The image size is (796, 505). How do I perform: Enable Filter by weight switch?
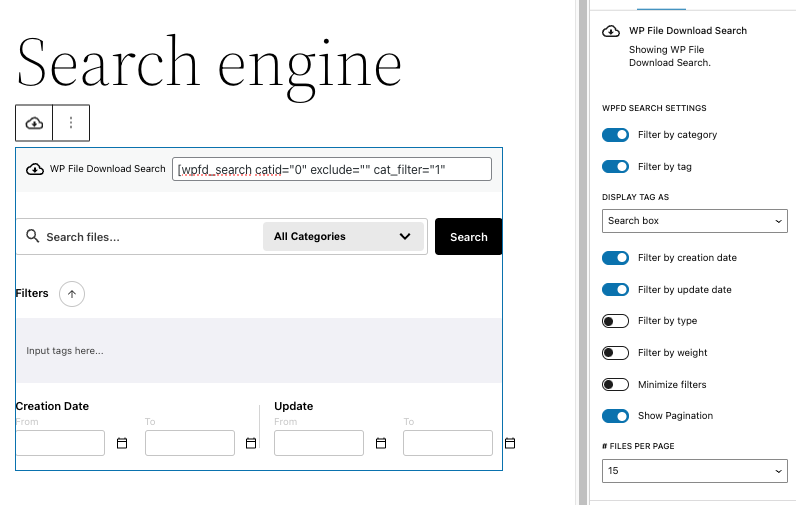click(x=615, y=353)
